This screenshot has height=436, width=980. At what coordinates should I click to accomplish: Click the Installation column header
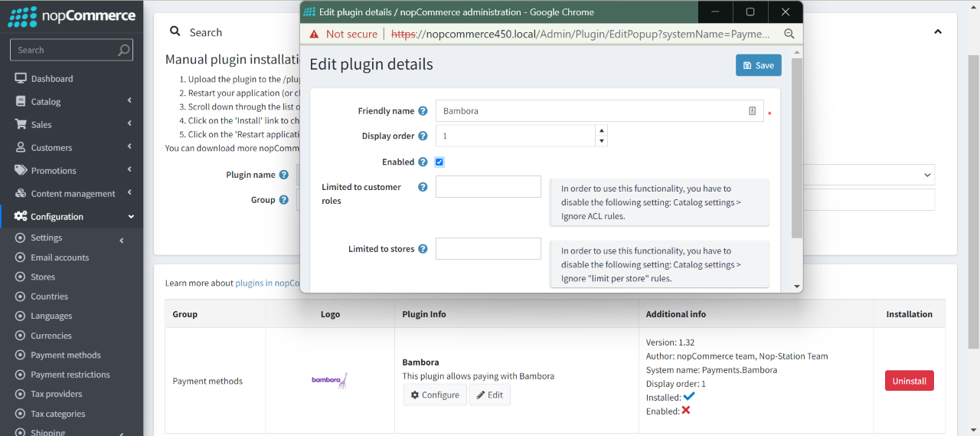[910, 314]
